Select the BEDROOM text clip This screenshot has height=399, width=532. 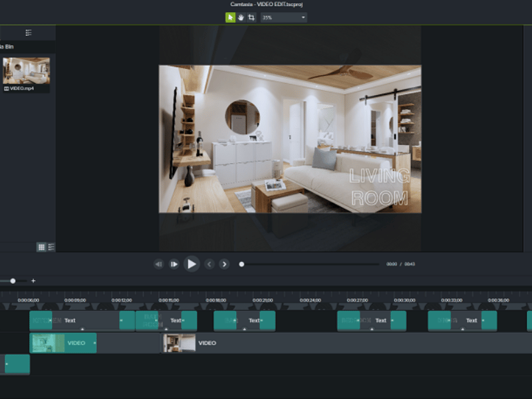click(372, 321)
